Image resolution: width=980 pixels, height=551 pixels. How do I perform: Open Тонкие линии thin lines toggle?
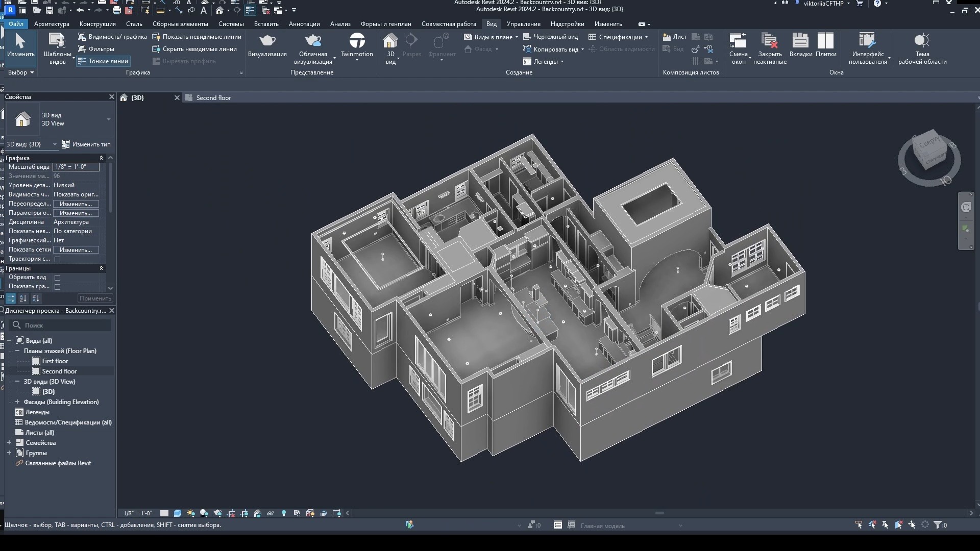pyautogui.click(x=102, y=61)
